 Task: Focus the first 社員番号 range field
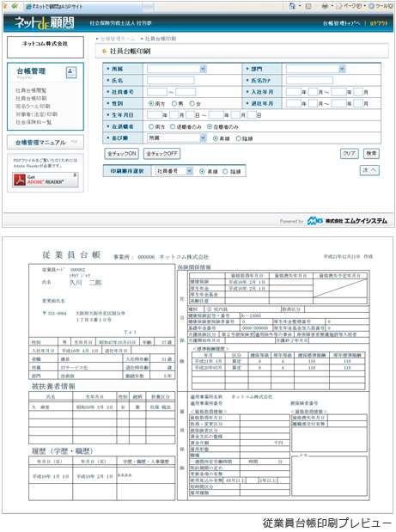(x=157, y=92)
